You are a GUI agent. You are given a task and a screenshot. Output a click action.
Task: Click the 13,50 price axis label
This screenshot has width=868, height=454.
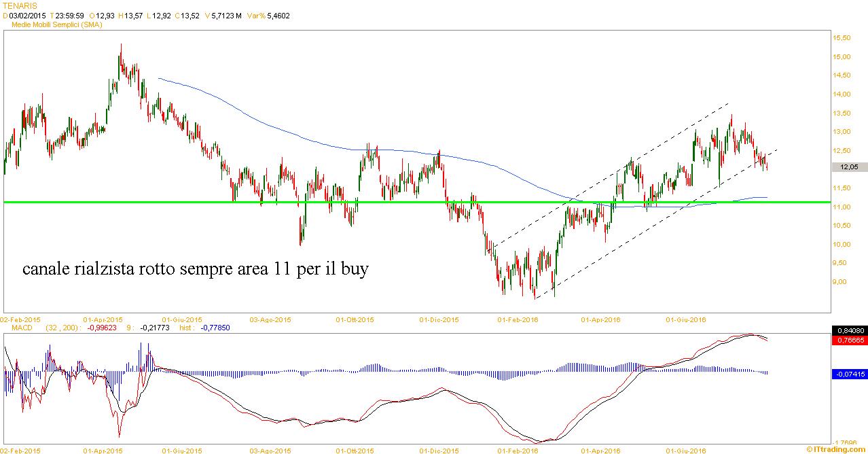pos(842,113)
